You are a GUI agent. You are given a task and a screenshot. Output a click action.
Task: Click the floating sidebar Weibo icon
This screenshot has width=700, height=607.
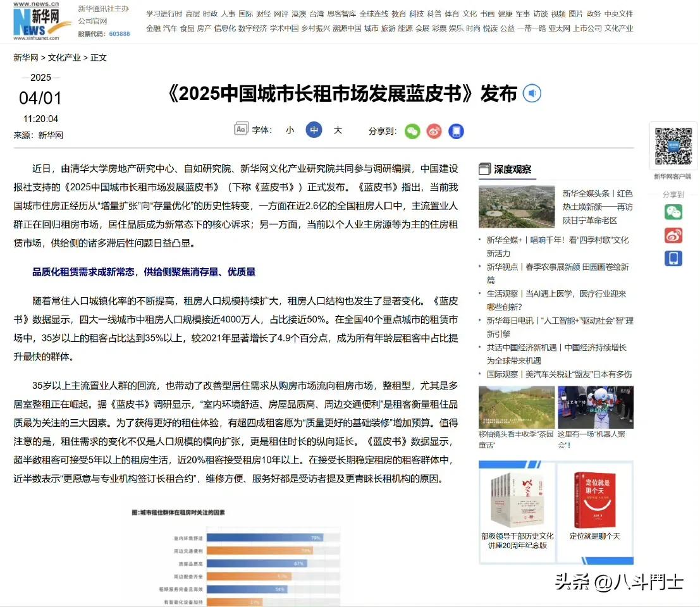coord(673,235)
